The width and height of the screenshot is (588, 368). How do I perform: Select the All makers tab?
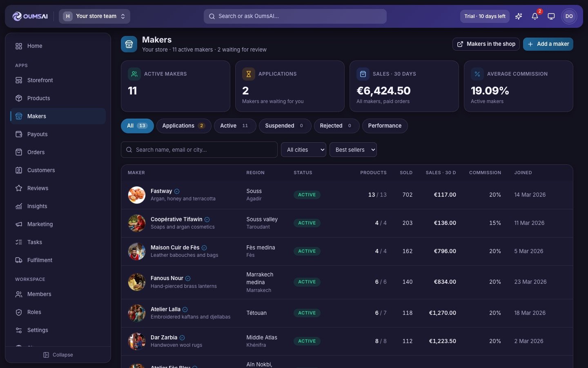tap(137, 126)
